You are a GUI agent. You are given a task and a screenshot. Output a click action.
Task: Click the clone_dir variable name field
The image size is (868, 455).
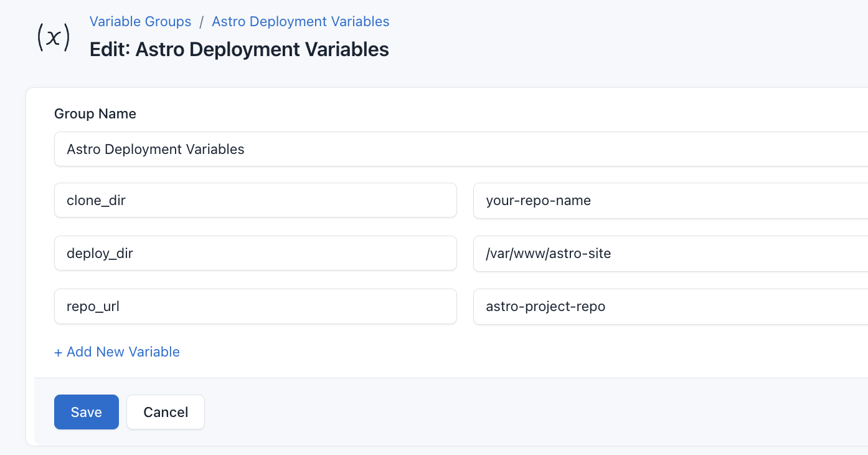pos(255,200)
